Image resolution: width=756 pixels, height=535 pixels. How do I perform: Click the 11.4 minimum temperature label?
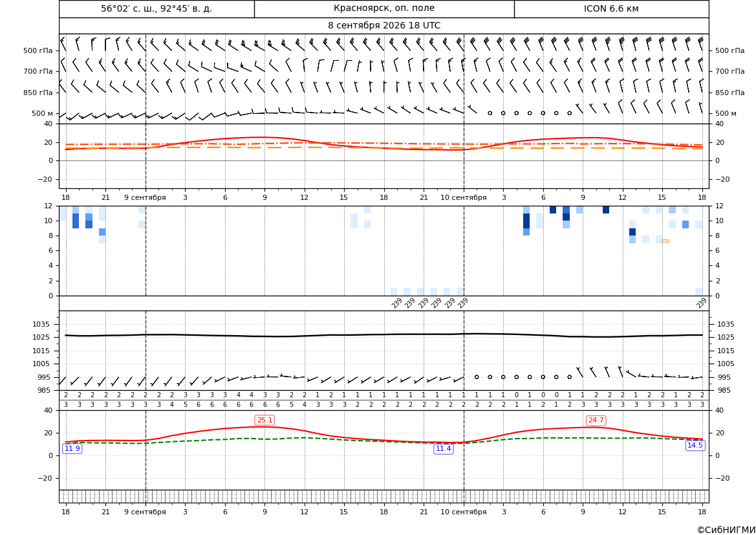click(444, 449)
